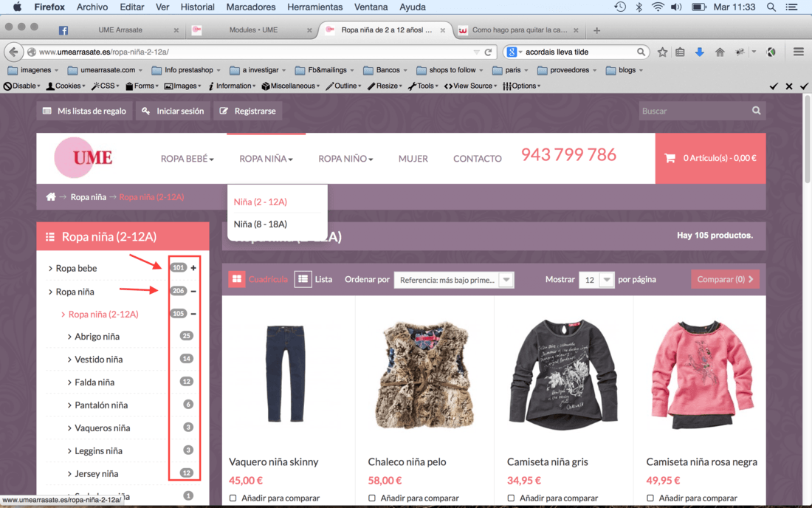Open the Mostrar per-page dropdown
Viewport: 812px width, 508px height.
tap(596, 280)
